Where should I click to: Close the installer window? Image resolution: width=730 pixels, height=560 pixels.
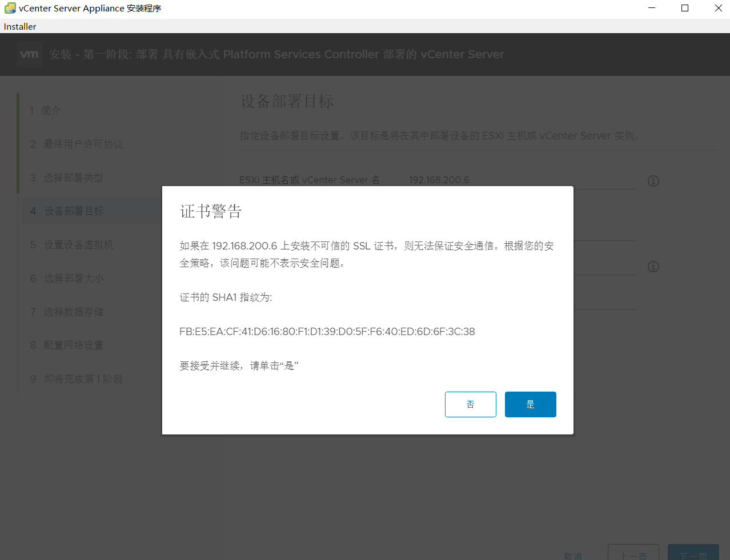coord(718,8)
